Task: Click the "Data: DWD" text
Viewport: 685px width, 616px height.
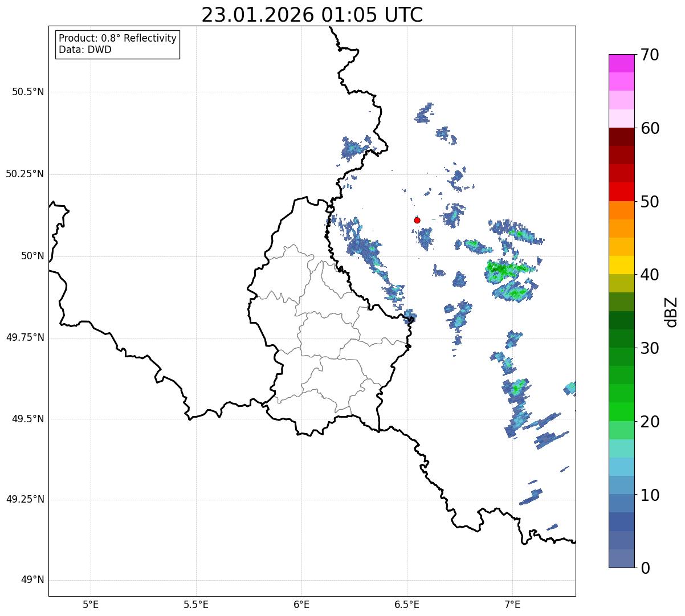Action: (x=85, y=50)
